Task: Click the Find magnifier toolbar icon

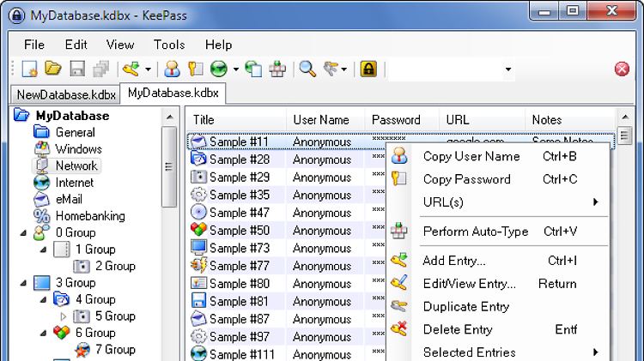Action: click(307, 69)
